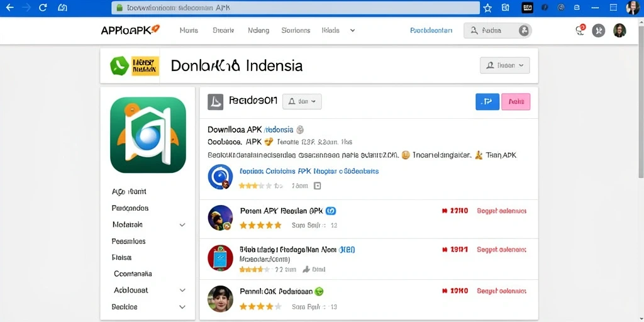The image size is (644, 322).
Task: Open the Pennnl CaK Podatoaan title
Action: point(277,292)
